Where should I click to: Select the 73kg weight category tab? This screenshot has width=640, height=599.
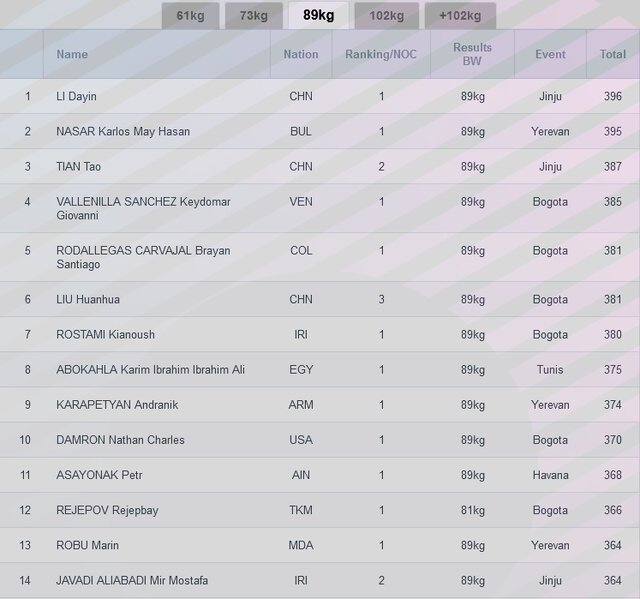[x=253, y=15]
